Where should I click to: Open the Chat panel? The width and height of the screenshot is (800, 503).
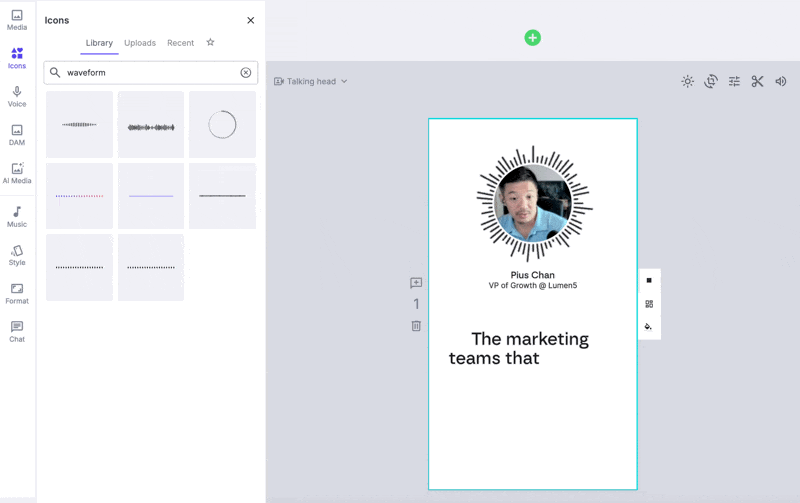[x=17, y=331]
